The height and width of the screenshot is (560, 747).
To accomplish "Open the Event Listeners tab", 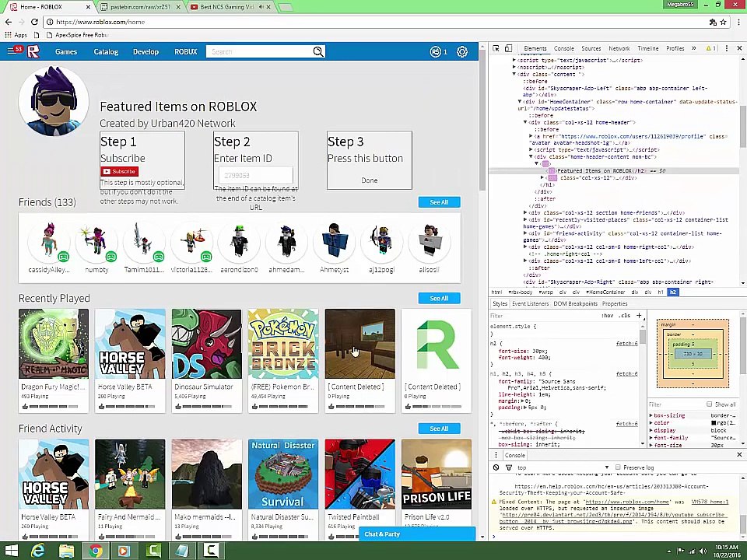I will pos(530,304).
